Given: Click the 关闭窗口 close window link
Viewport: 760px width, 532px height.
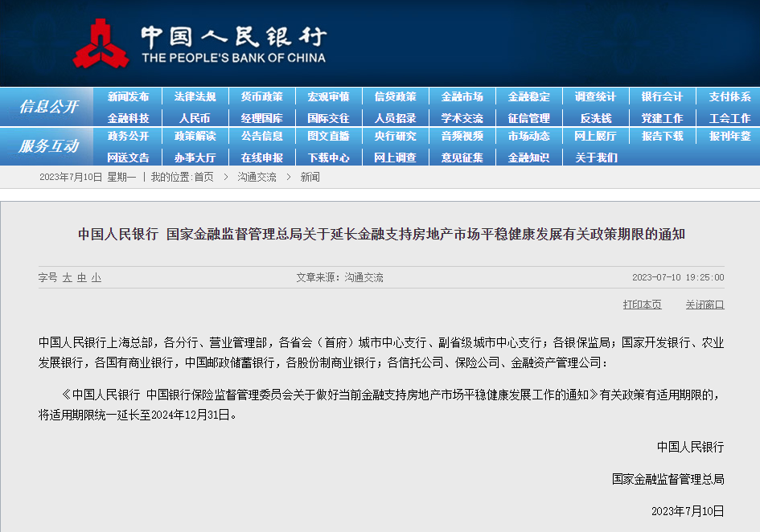Looking at the screenshot, I should [705, 305].
